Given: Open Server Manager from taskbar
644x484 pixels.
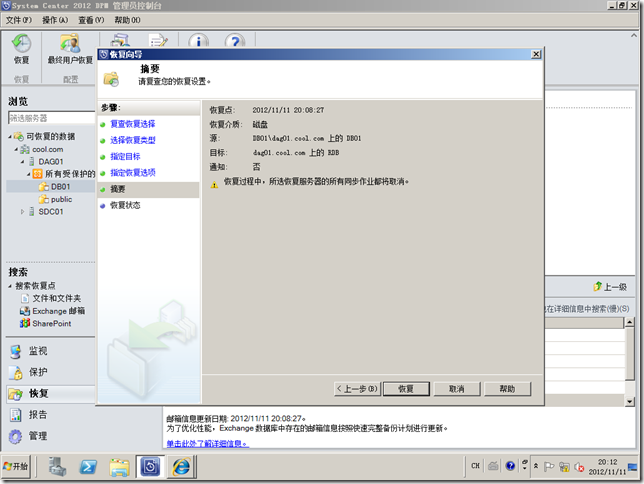Looking at the screenshot, I should (57, 467).
